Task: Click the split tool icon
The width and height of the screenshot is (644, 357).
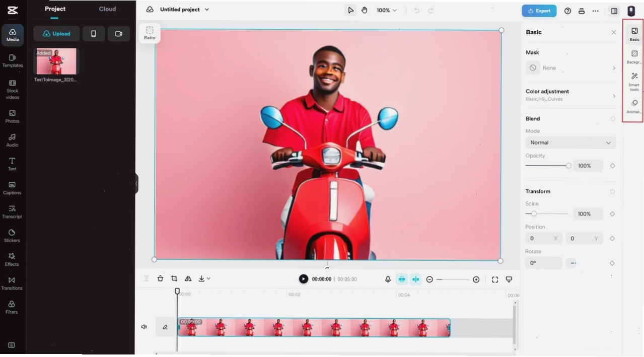Action: [147, 278]
